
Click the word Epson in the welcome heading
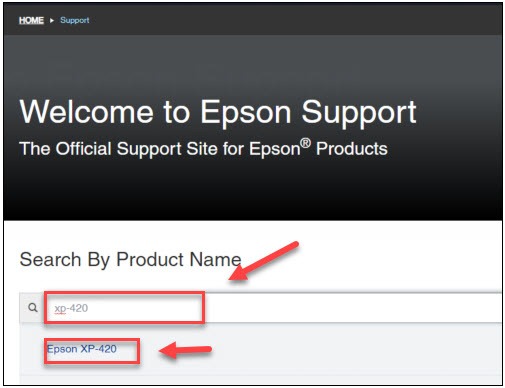coord(246,113)
